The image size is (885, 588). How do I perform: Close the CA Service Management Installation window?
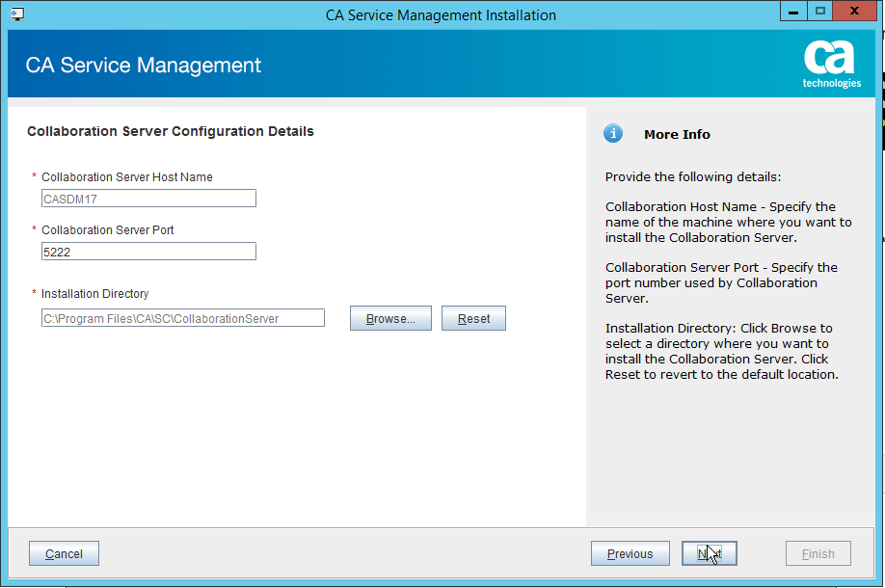click(857, 11)
